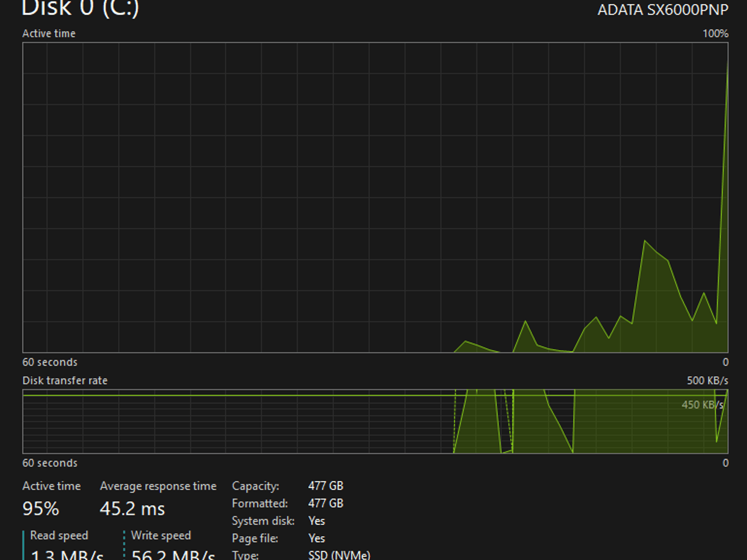Image resolution: width=747 pixels, height=560 pixels.
Task: Select the ADATA SX6000PNP model name
Action: [663, 10]
